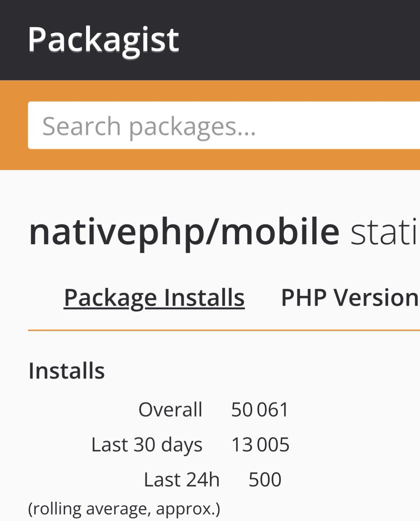The image size is (420, 521).
Task: Open the nativephp/mobile package link
Action: coord(184,232)
